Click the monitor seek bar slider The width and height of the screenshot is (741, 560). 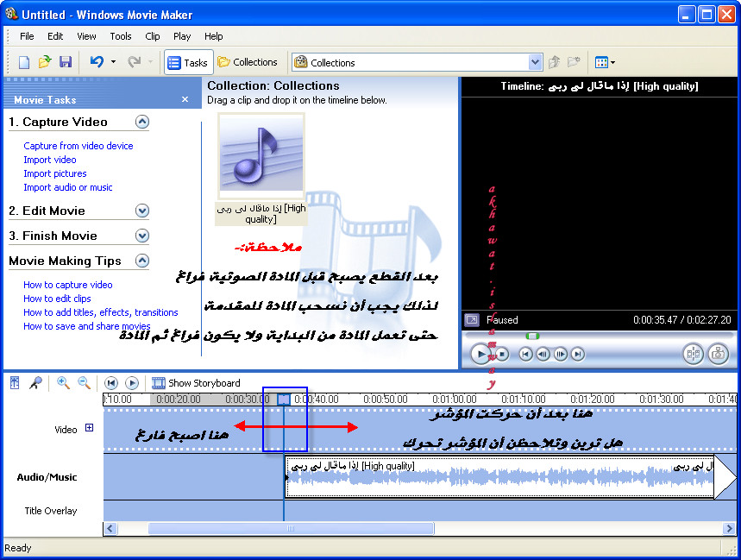pos(532,336)
